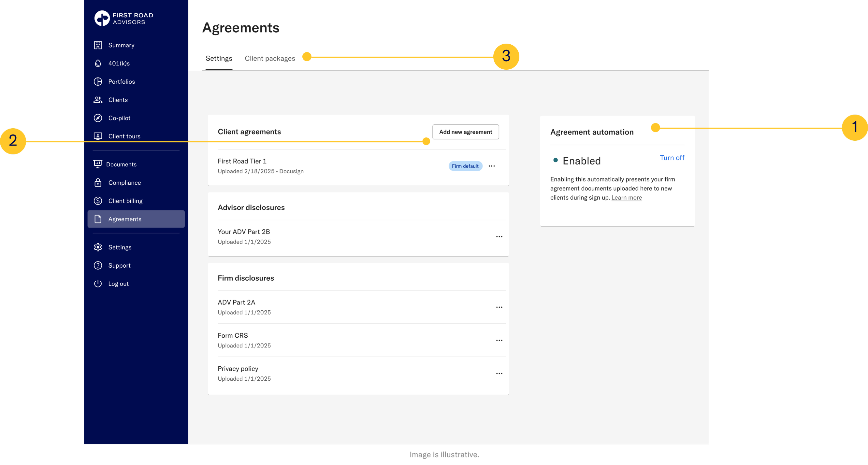Open Summary via its building icon
The image size is (868, 465).
pyautogui.click(x=98, y=45)
